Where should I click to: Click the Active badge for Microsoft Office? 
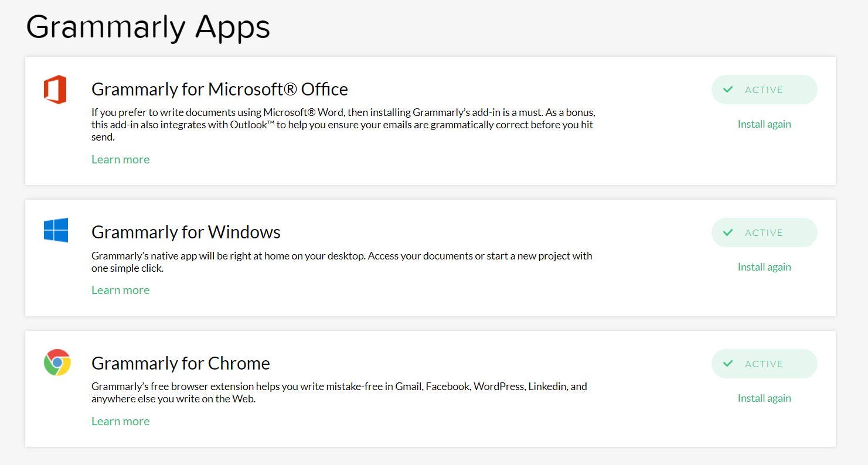(x=764, y=90)
